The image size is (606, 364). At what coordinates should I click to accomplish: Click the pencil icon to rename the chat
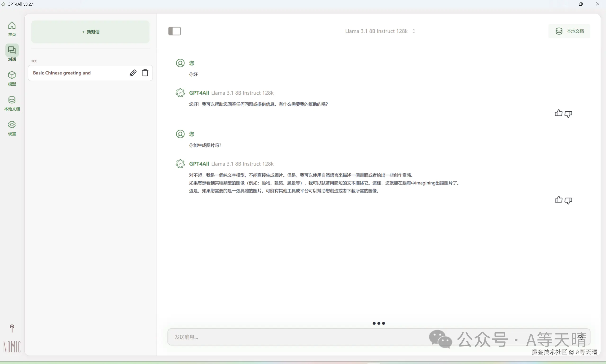[133, 73]
